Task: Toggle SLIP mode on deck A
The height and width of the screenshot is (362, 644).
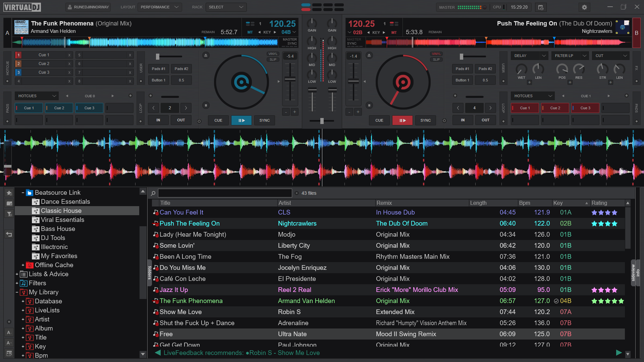Action: [x=273, y=60]
